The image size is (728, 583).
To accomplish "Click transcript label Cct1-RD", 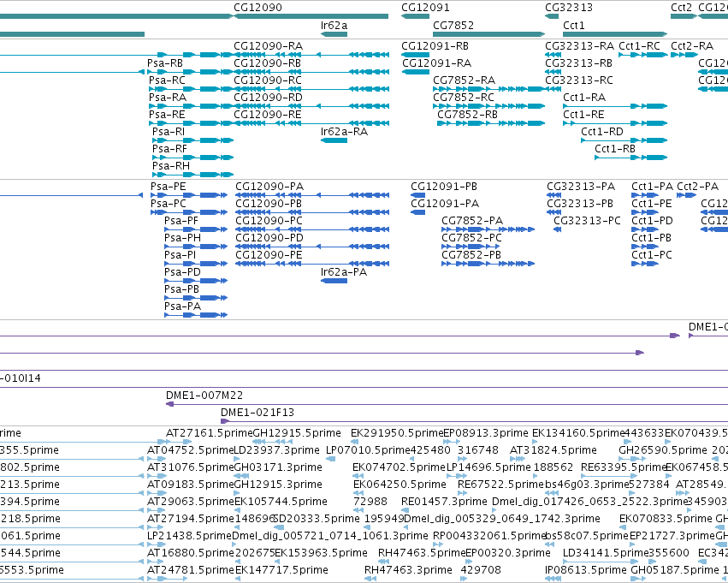I will [x=602, y=132].
